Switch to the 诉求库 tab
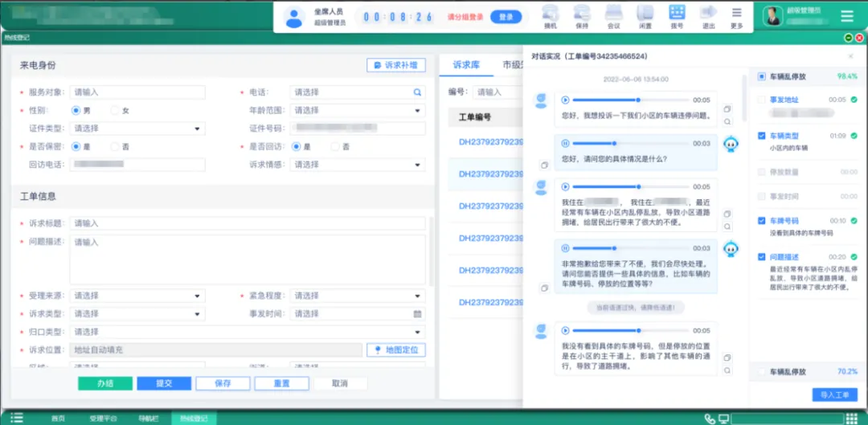 click(x=465, y=65)
